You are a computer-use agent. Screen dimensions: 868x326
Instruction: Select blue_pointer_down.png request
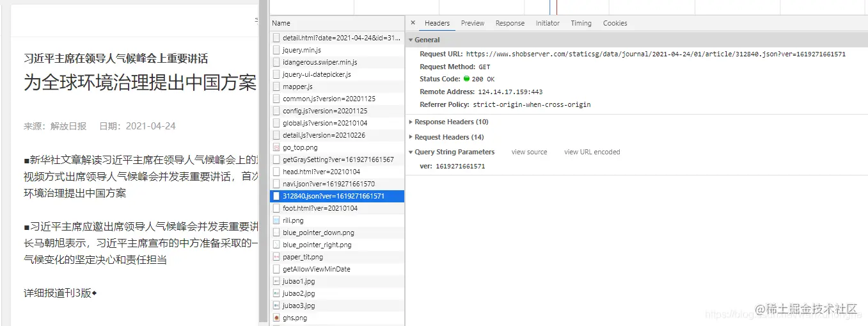click(337, 232)
